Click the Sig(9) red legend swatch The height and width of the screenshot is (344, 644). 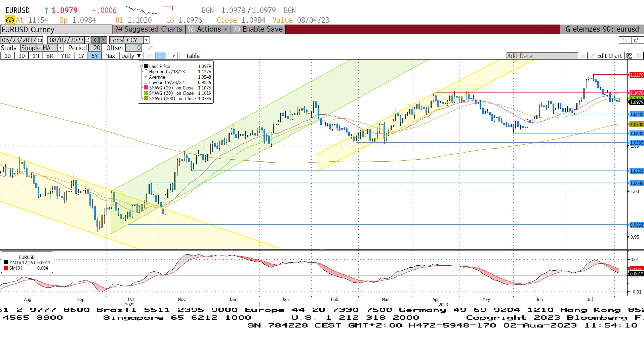6,268
